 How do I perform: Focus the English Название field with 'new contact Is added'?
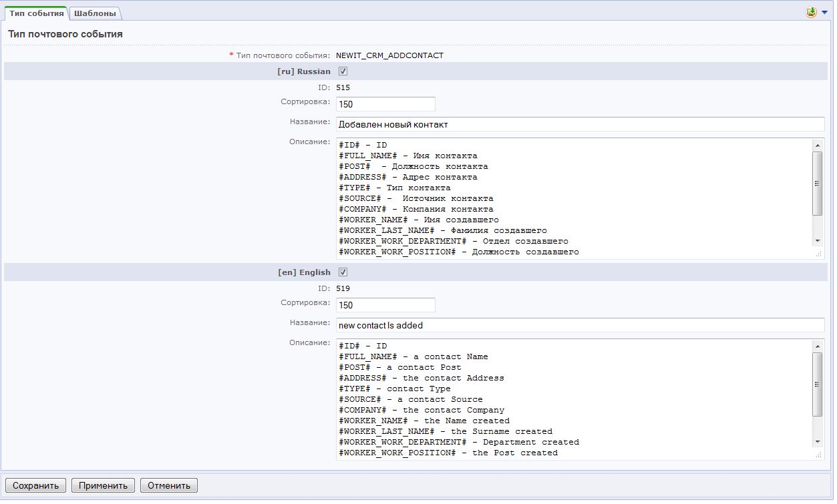[580, 325]
